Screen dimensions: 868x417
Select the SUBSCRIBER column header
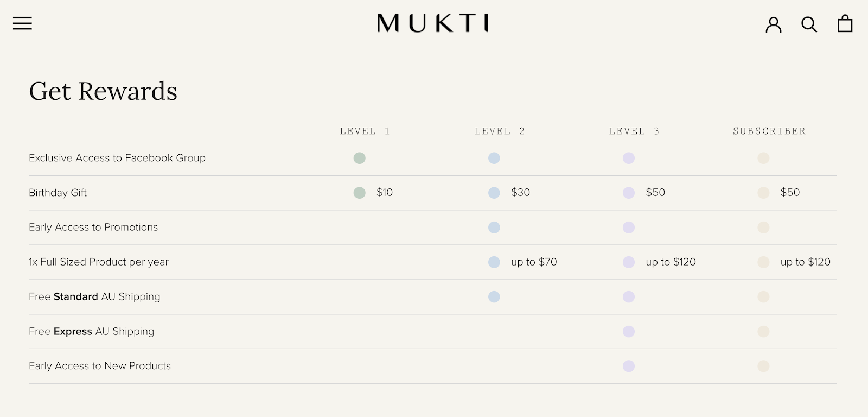(769, 131)
